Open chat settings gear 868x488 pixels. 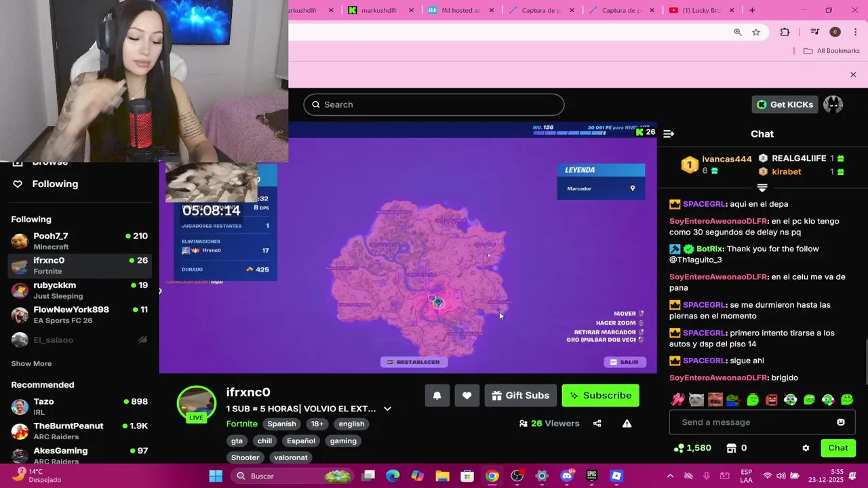[806, 448]
